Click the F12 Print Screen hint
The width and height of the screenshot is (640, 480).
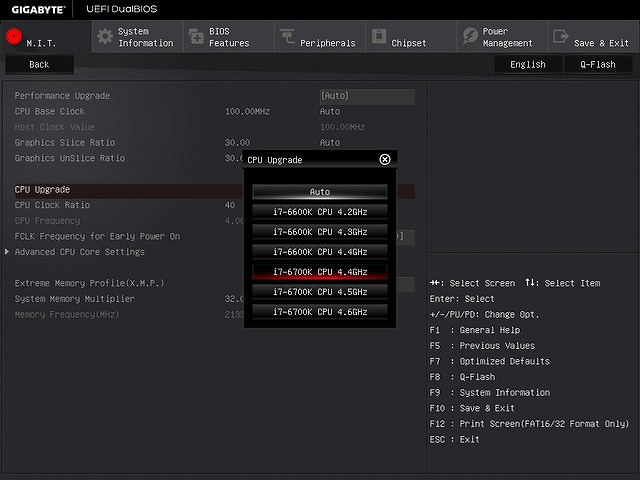coord(529,424)
